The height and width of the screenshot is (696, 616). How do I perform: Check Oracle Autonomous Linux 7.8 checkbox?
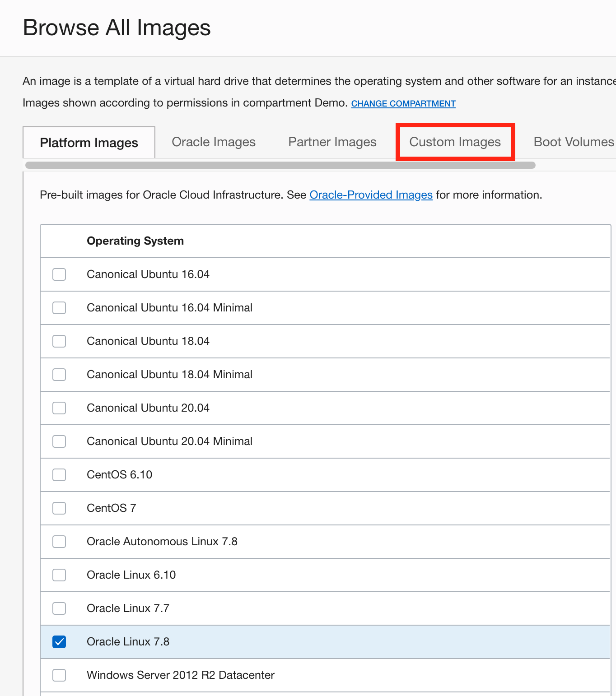tap(59, 542)
